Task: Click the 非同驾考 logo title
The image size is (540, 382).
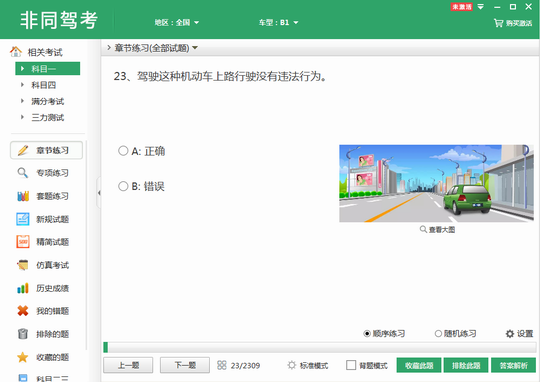Action: 59,20
